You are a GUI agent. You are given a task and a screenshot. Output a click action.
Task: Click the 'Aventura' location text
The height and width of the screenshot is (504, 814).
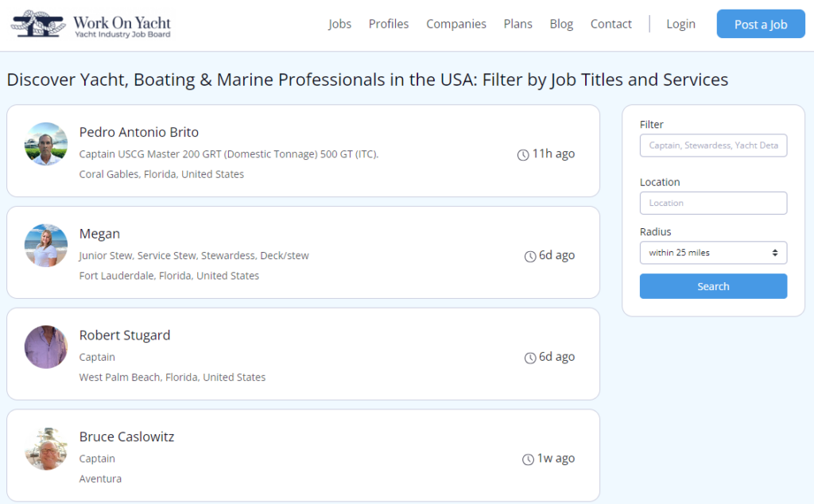(x=100, y=479)
